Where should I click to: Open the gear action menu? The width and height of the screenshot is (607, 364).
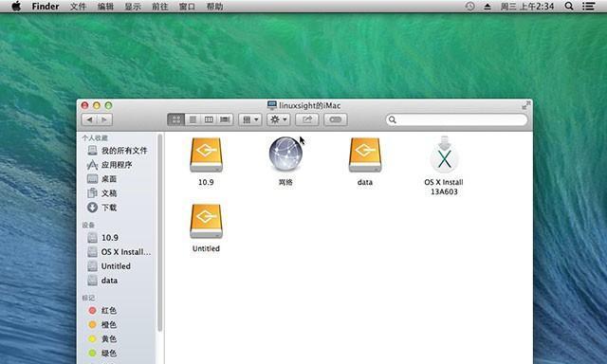coord(278,119)
